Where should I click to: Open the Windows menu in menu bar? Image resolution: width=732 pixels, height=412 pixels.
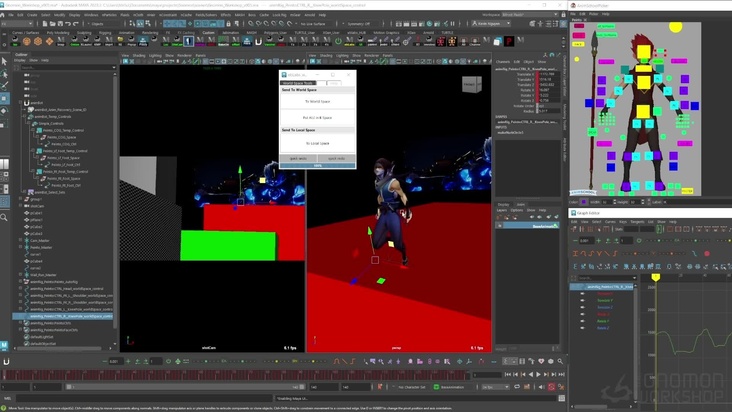click(x=92, y=15)
